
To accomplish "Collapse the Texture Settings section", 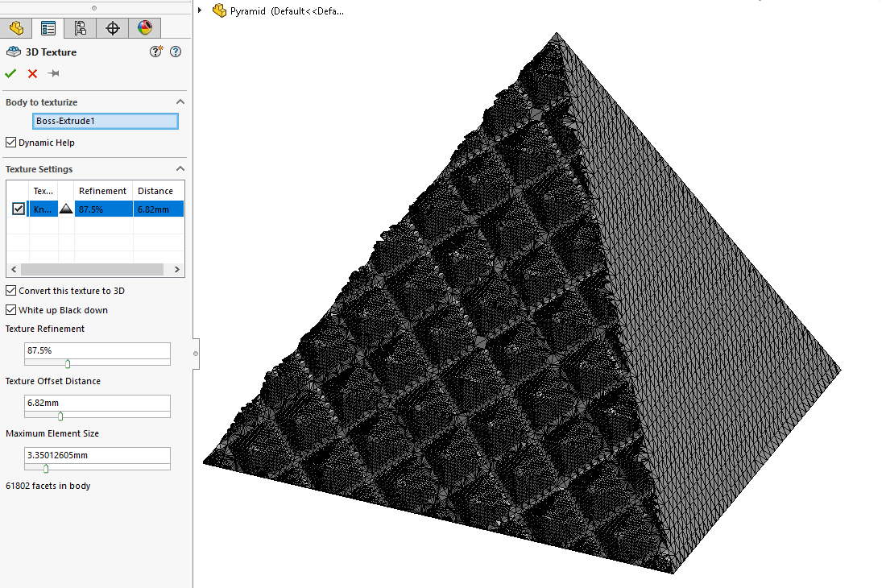I will click(180, 168).
